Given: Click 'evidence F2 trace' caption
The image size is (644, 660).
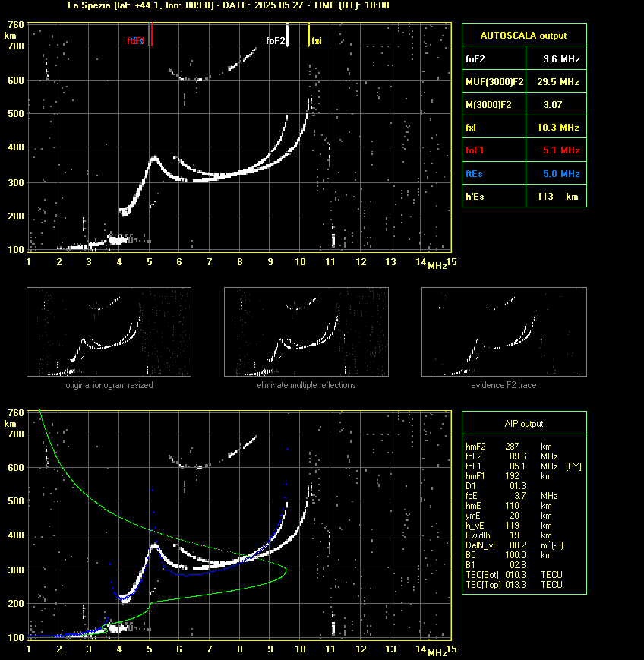Looking at the screenshot, I should 504,385.
